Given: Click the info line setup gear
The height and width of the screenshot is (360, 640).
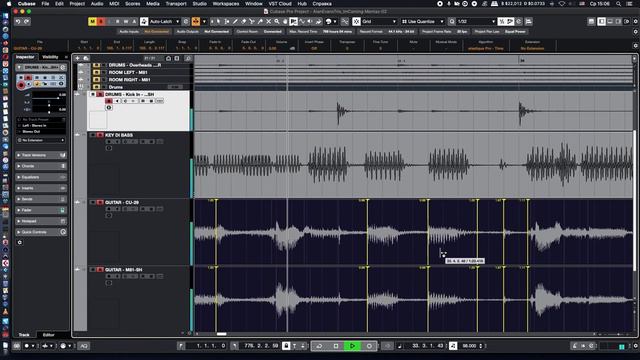Looking at the screenshot, I should tap(636, 45).
